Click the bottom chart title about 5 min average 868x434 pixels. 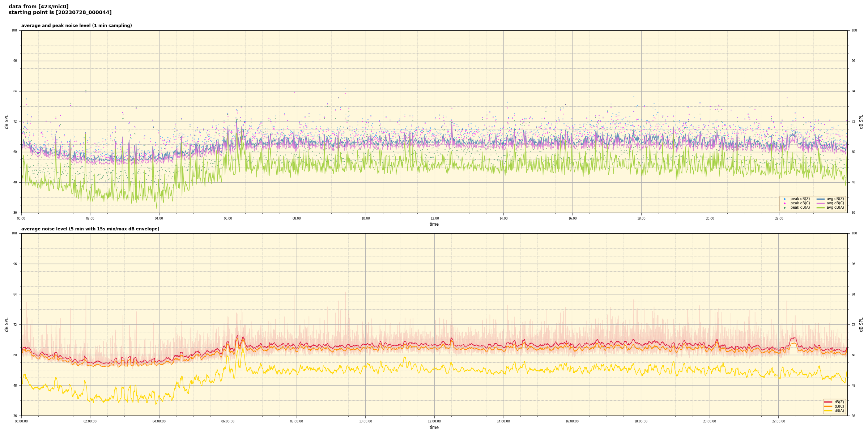click(90, 229)
